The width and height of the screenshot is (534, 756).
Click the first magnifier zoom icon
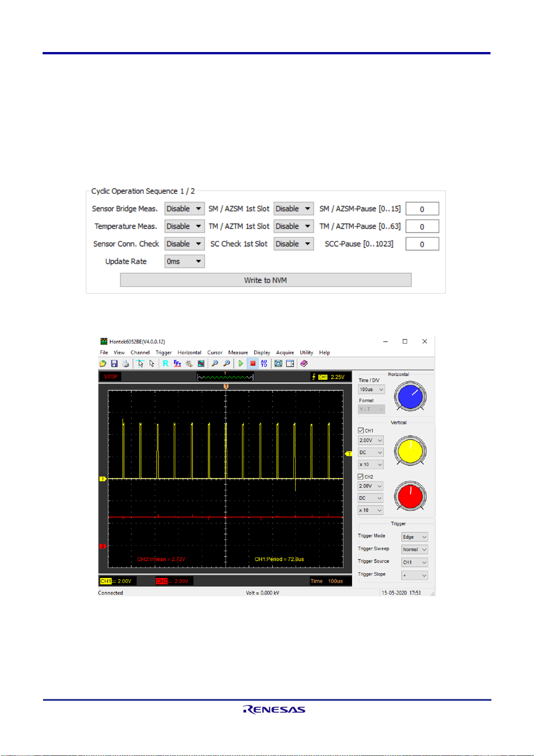coord(215,363)
